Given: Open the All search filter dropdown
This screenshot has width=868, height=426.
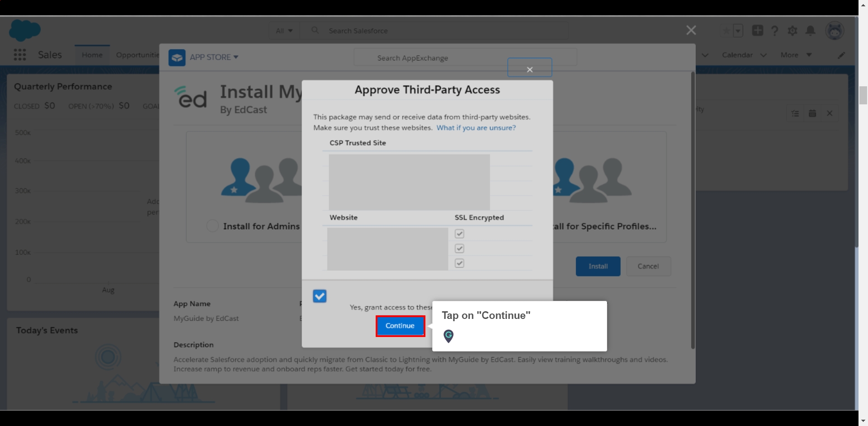Looking at the screenshot, I should [x=284, y=31].
